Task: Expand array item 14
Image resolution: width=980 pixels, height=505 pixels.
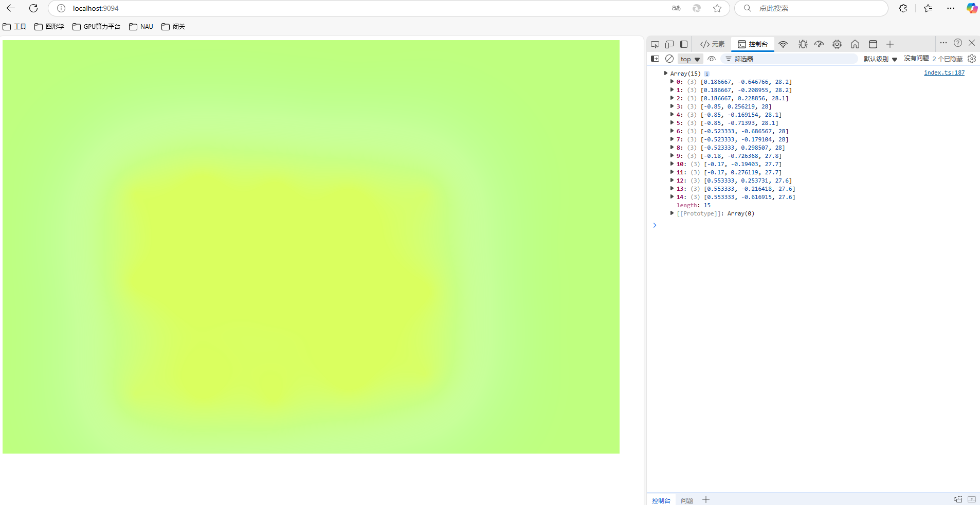Action: 672,196
